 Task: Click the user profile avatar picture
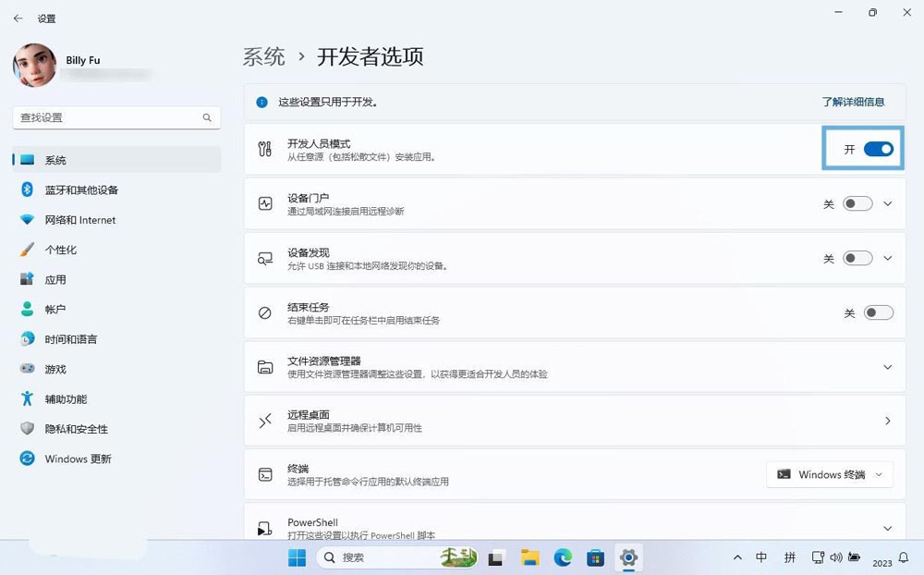point(34,67)
